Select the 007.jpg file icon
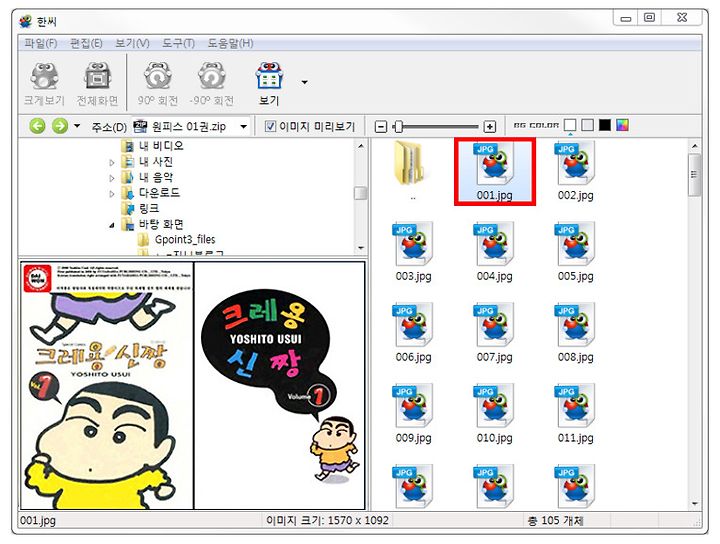 tap(494, 325)
